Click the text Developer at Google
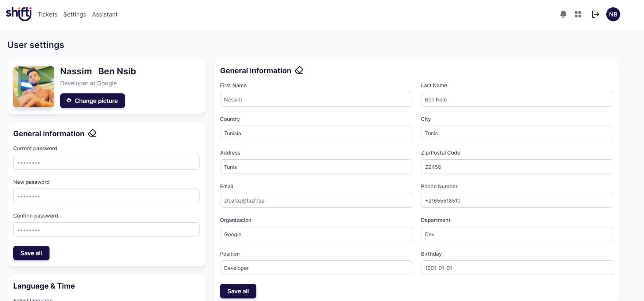The image size is (644, 301). pos(88,83)
